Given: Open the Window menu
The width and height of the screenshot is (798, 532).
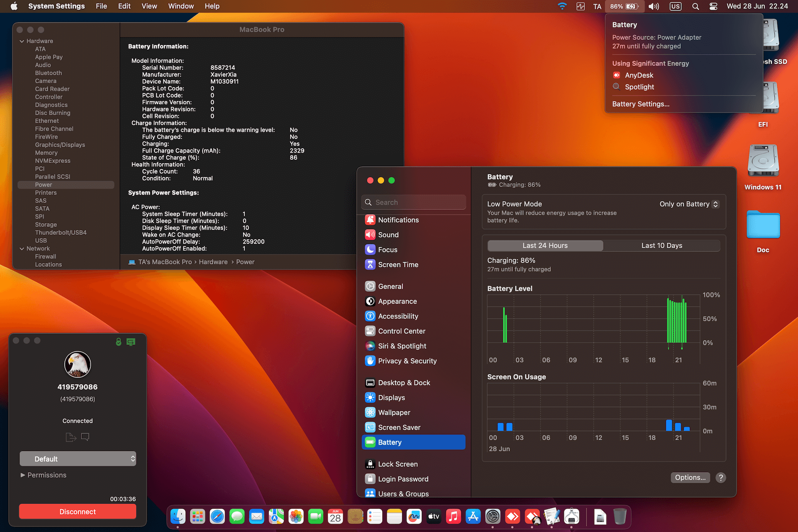Looking at the screenshot, I should (x=181, y=6).
